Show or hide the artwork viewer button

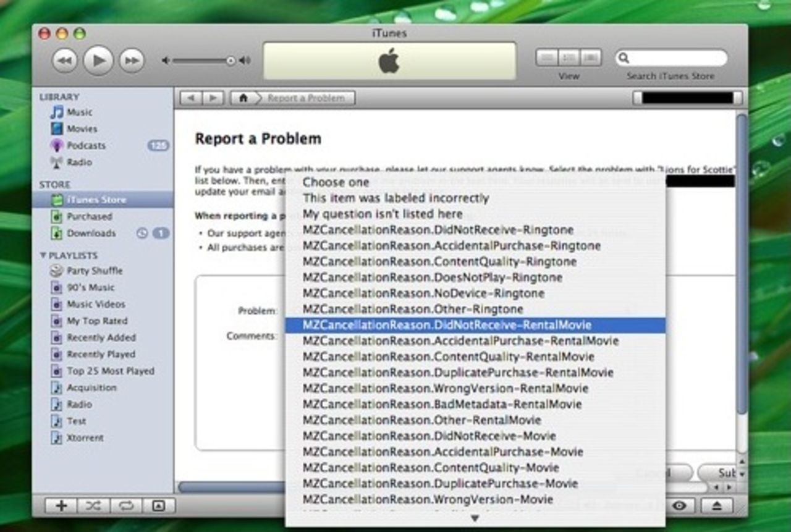tap(159, 505)
